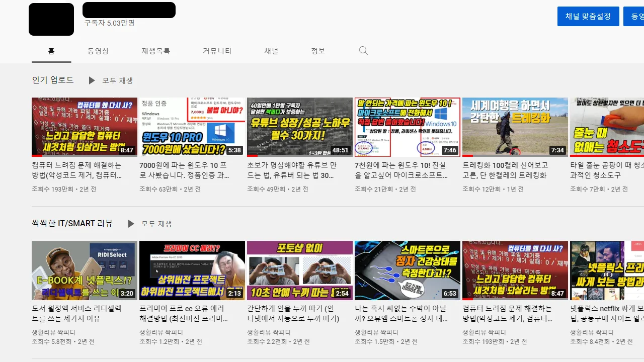Switch to the 동영상 tab
Viewport: 644px width, 362px height.
click(x=98, y=51)
